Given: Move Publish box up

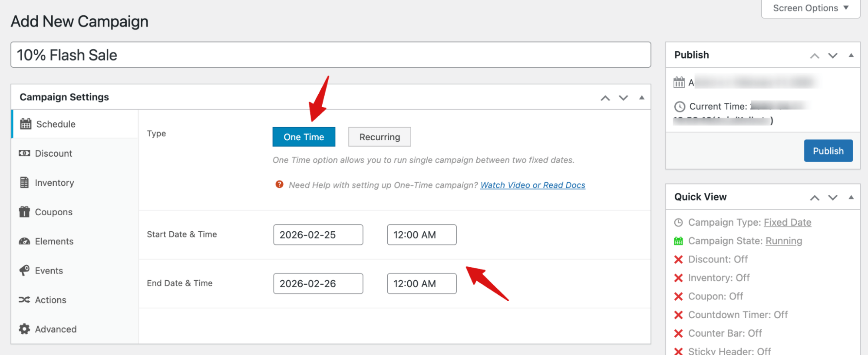Looking at the screenshot, I should point(815,56).
